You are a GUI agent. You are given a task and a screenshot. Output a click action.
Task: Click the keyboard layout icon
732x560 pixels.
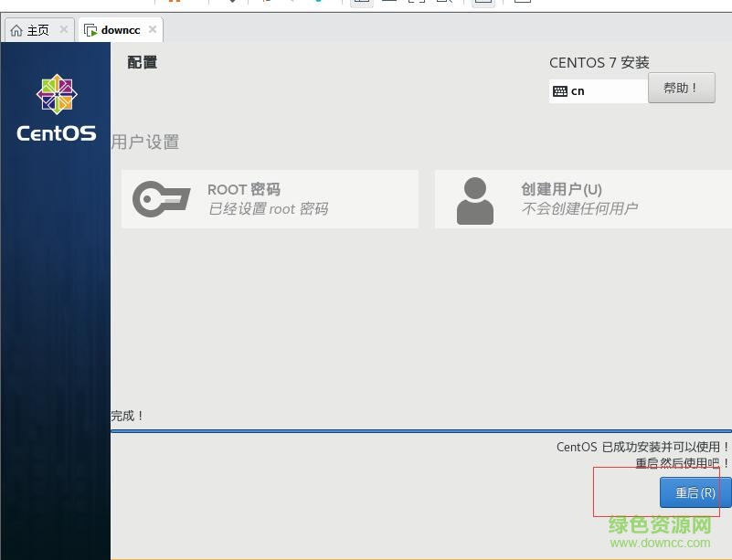[x=560, y=91]
